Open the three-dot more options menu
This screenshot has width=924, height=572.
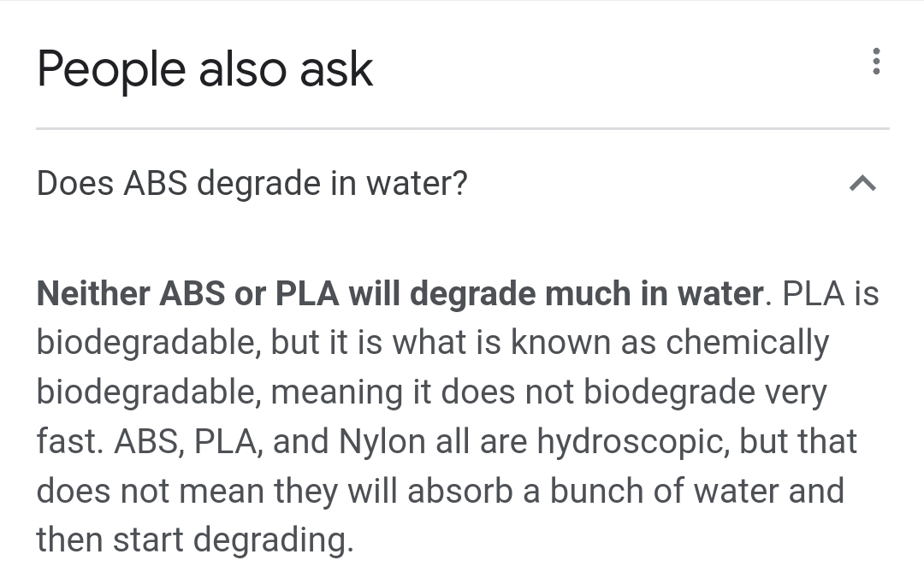point(876,62)
